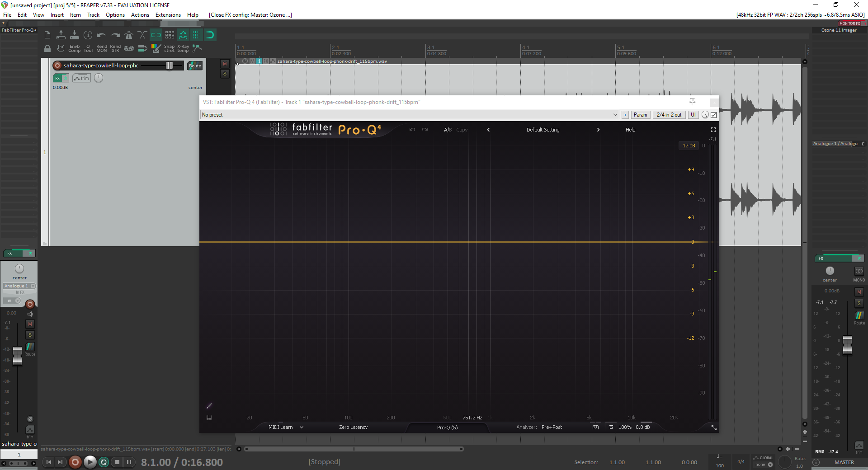Click the Snap stret toolbar button
This screenshot has width=868, height=470.
click(170, 48)
